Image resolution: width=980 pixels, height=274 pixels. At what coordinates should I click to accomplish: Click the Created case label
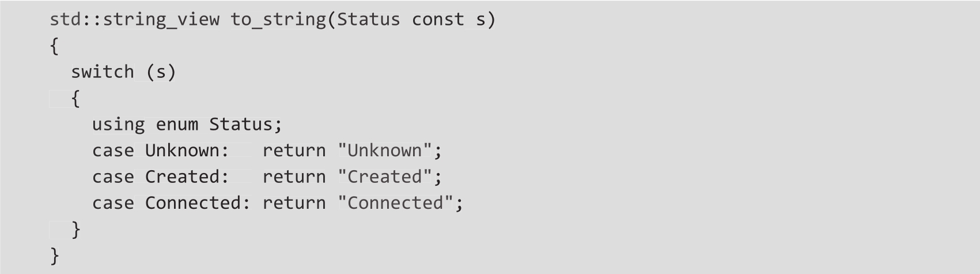[182, 177]
